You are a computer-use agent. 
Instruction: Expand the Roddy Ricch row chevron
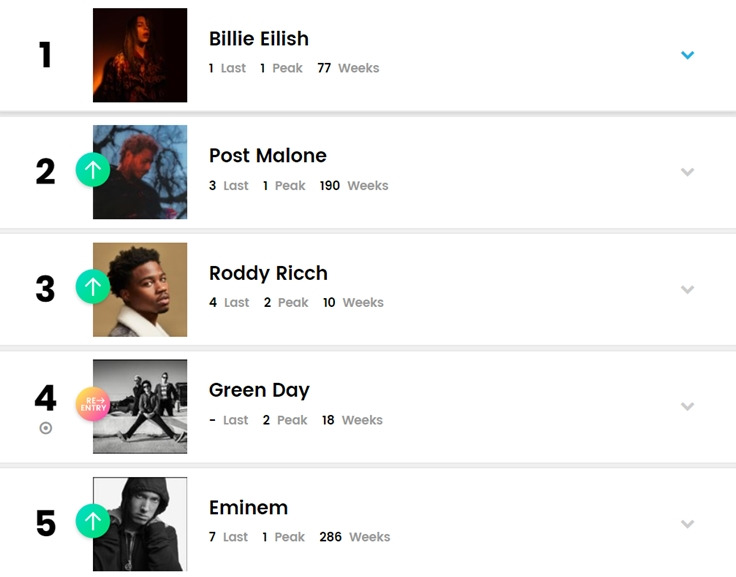point(687,289)
